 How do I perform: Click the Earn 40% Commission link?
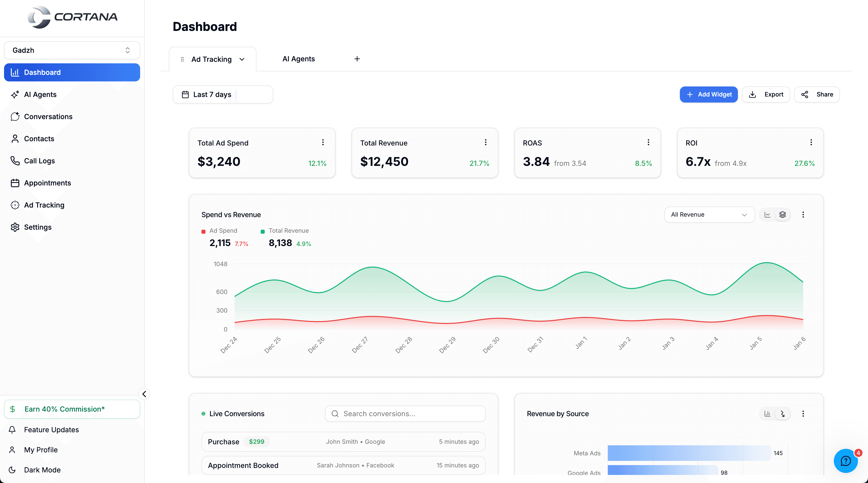point(64,409)
